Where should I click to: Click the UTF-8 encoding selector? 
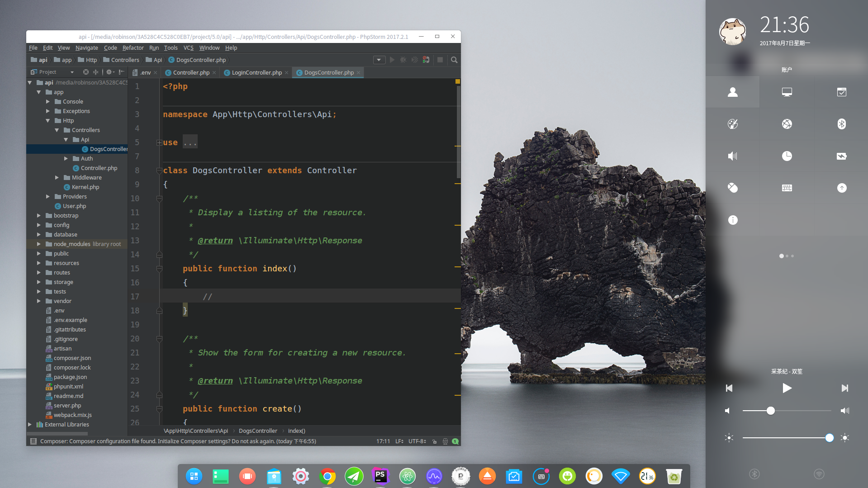tap(417, 441)
